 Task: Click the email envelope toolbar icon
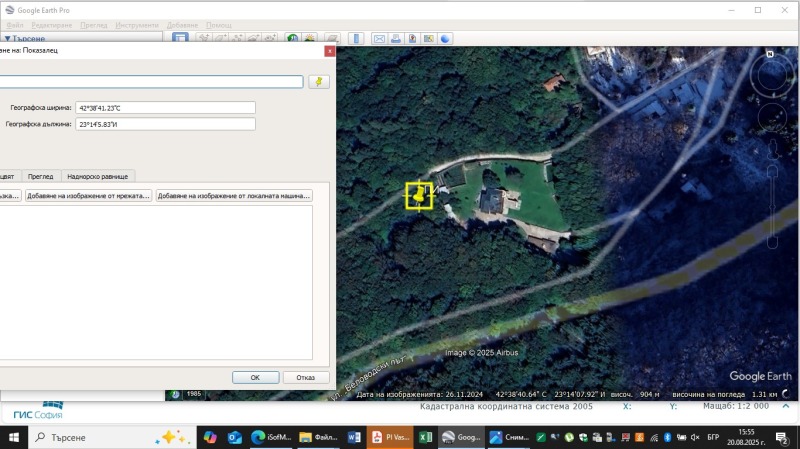coord(379,39)
